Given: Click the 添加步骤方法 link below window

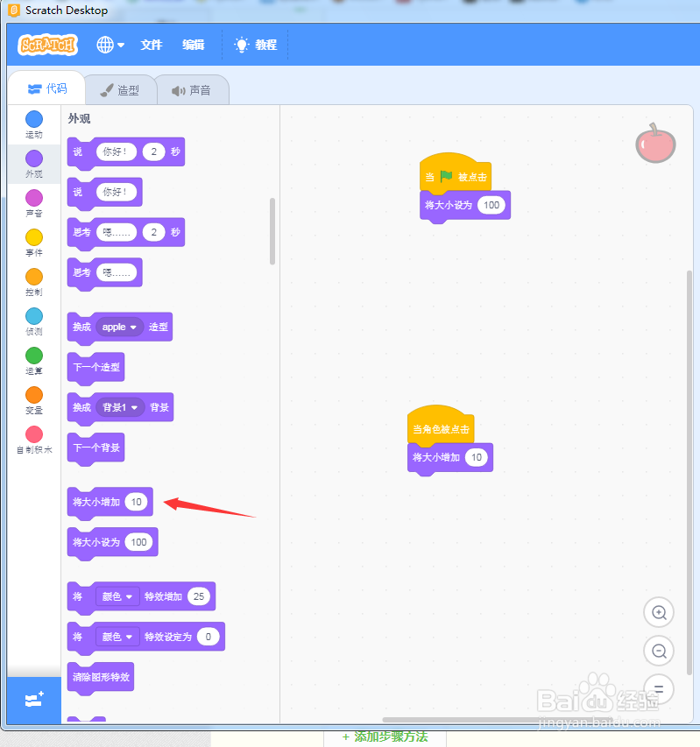Looking at the screenshot, I should pos(385,737).
